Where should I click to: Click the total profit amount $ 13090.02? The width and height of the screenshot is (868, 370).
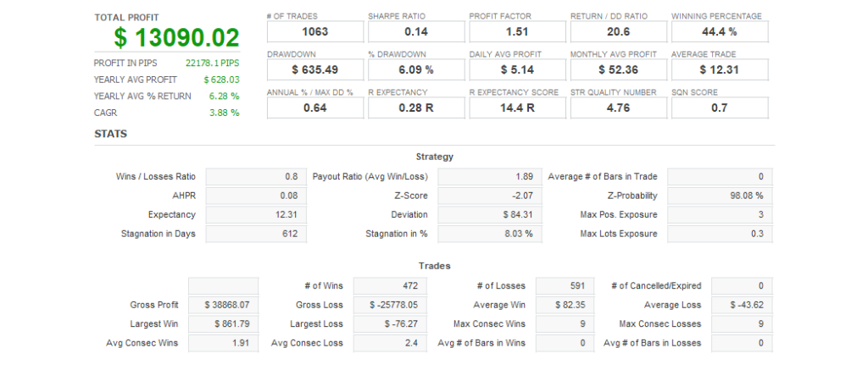click(x=177, y=37)
